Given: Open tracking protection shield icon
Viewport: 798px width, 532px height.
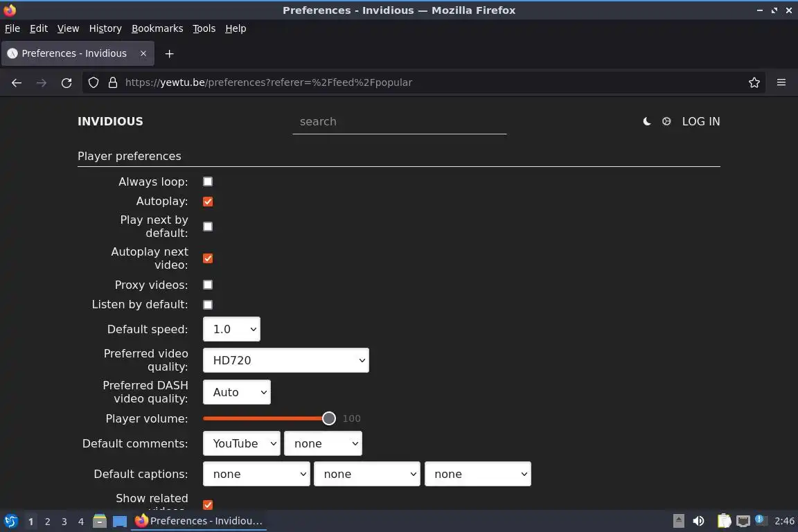Looking at the screenshot, I should [93, 82].
